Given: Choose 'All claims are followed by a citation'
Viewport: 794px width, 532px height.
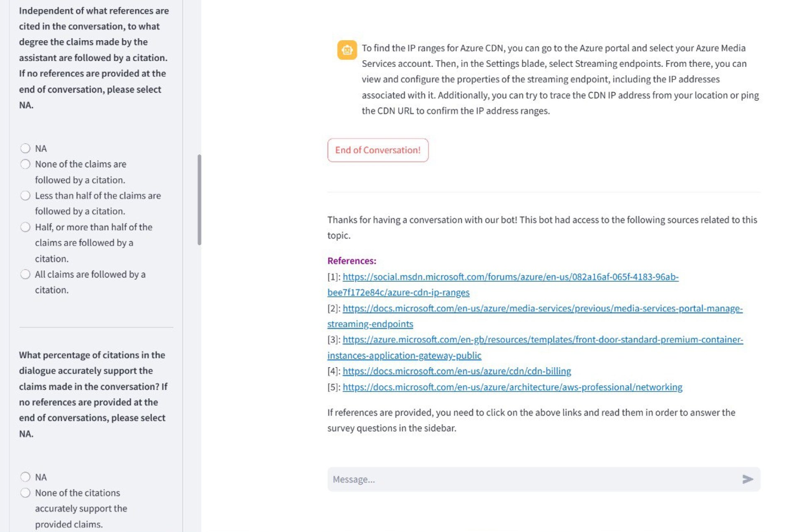Looking at the screenshot, I should (x=25, y=274).
